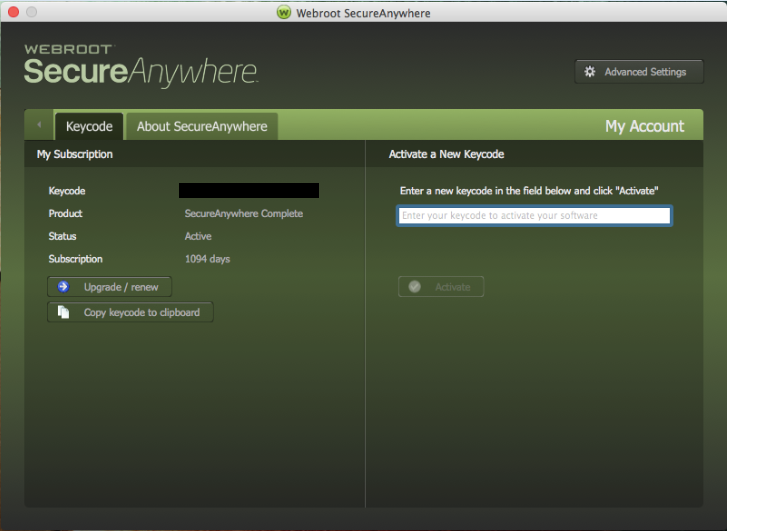This screenshot has height=531, width=771.
Task: Click the My Account heading
Action: click(x=645, y=126)
